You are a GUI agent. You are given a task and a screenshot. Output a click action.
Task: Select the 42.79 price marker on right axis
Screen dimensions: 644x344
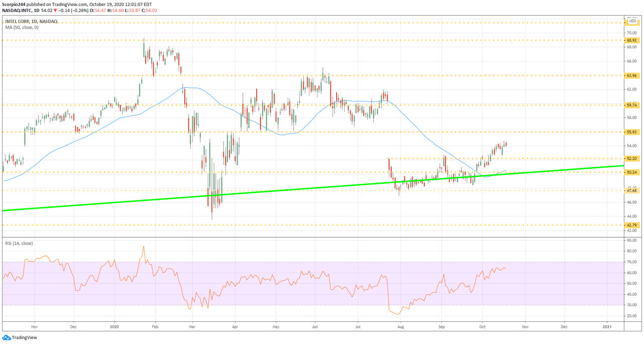[631, 225]
